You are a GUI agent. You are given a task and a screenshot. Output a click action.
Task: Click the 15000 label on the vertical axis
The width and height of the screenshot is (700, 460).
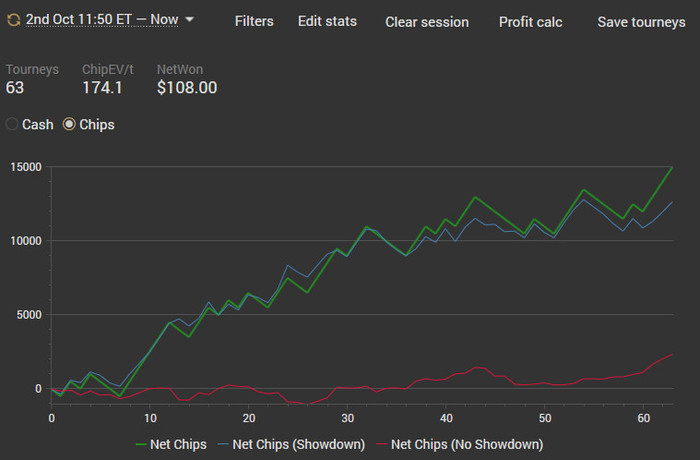tap(24, 167)
